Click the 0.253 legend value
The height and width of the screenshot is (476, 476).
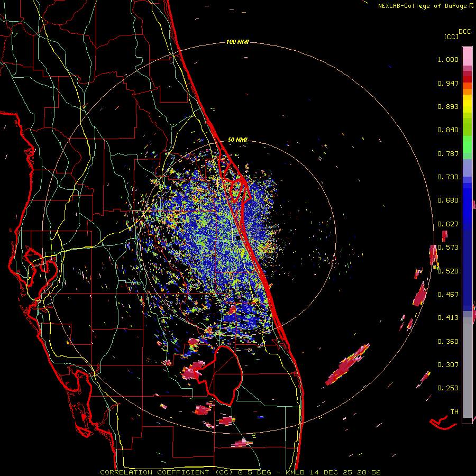pos(448,388)
